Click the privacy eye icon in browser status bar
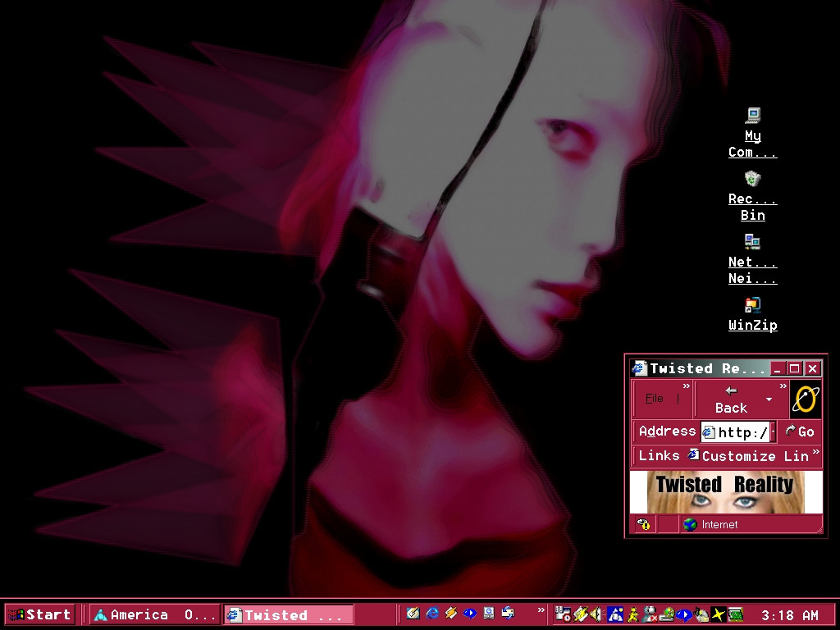Screen dimensions: 840x630 pyautogui.click(x=643, y=524)
